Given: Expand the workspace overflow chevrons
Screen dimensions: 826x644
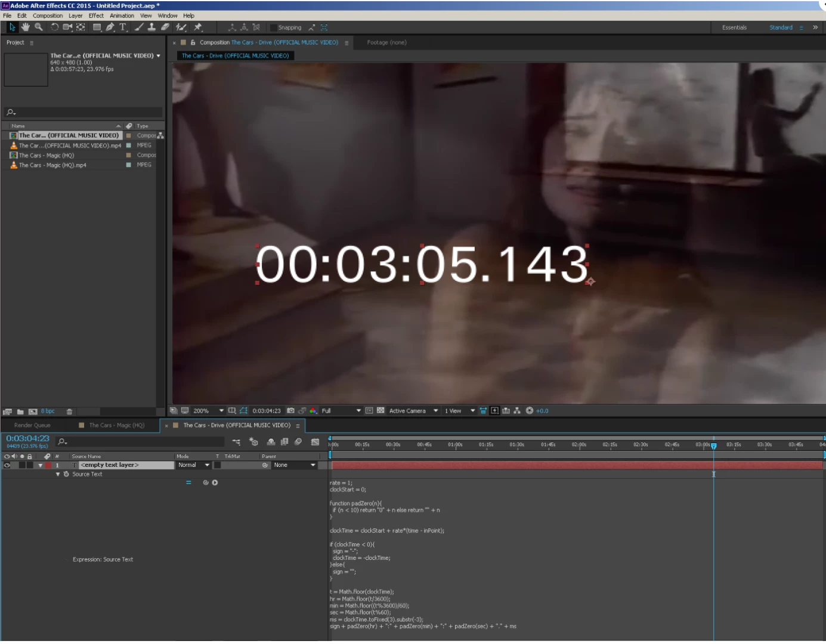Looking at the screenshot, I should point(815,27).
